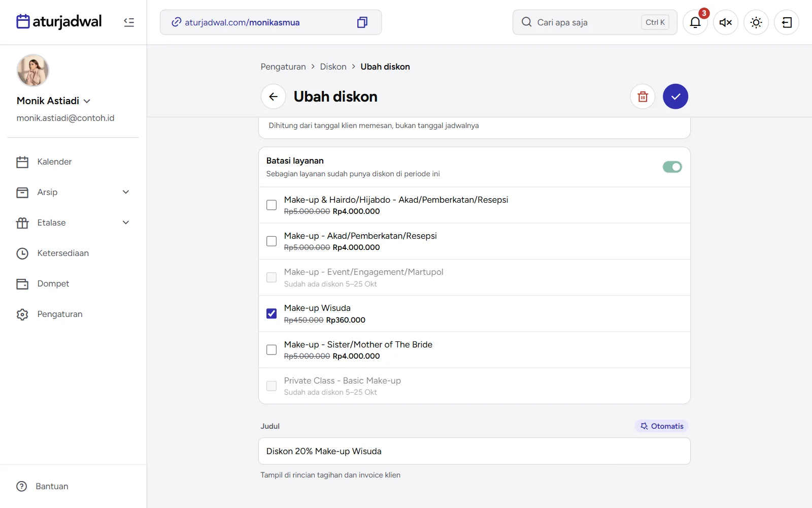812x508 pixels.
Task: Click the Rp360.000 discounted price
Action: pyautogui.click(x=346, y=320)
